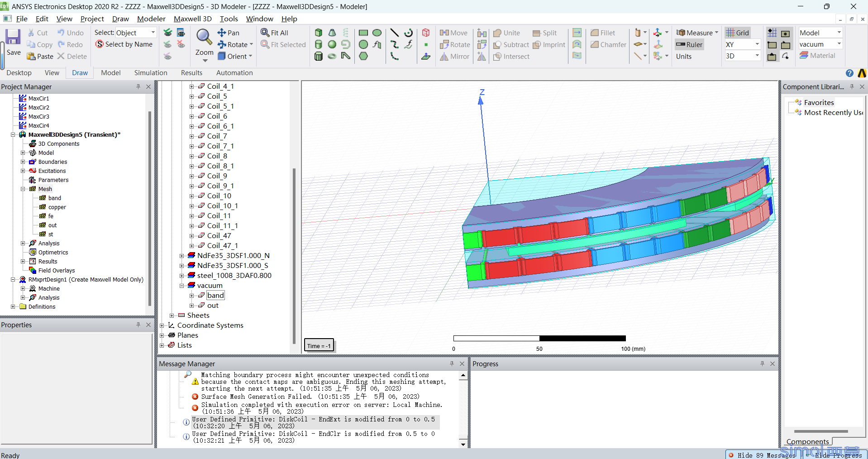The image size is (868, 459).
Task: Draw a regular polyhedron solid
Action: click(x=319, y=56)
